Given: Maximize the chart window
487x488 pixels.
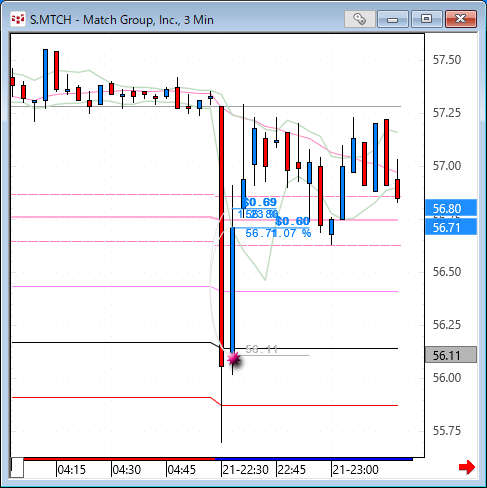Looking at the screenshot, I should click(426, 19).
